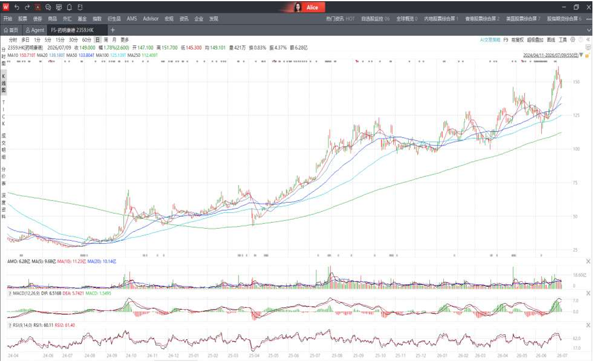The image size is (593, 364).
Task: Collapse right panel with double-arrow icon
Action: tap(588, 40)
